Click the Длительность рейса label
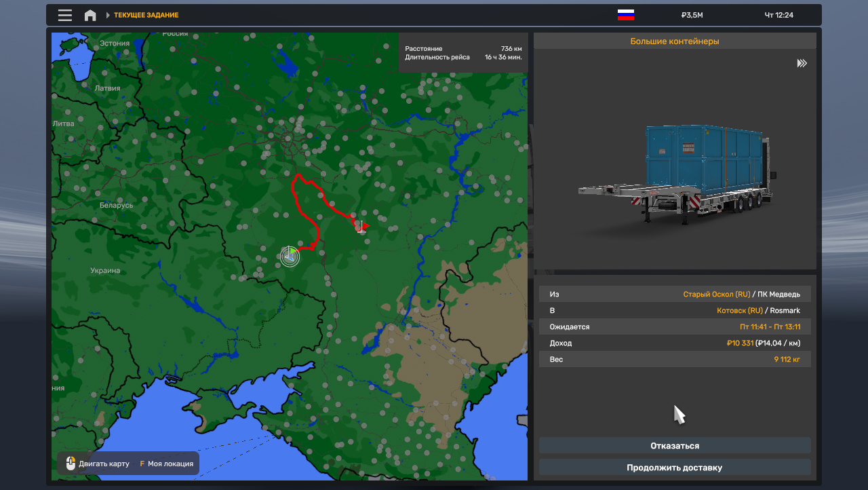Image resolution: width=868 pixels, height=490 pixels. click(437, 57)
